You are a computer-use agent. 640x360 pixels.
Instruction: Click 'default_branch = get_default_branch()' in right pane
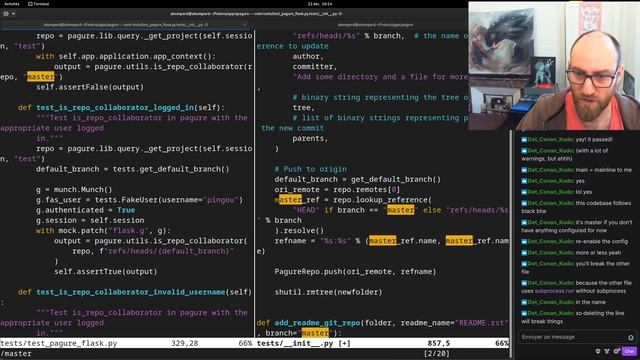pos(358,179)
